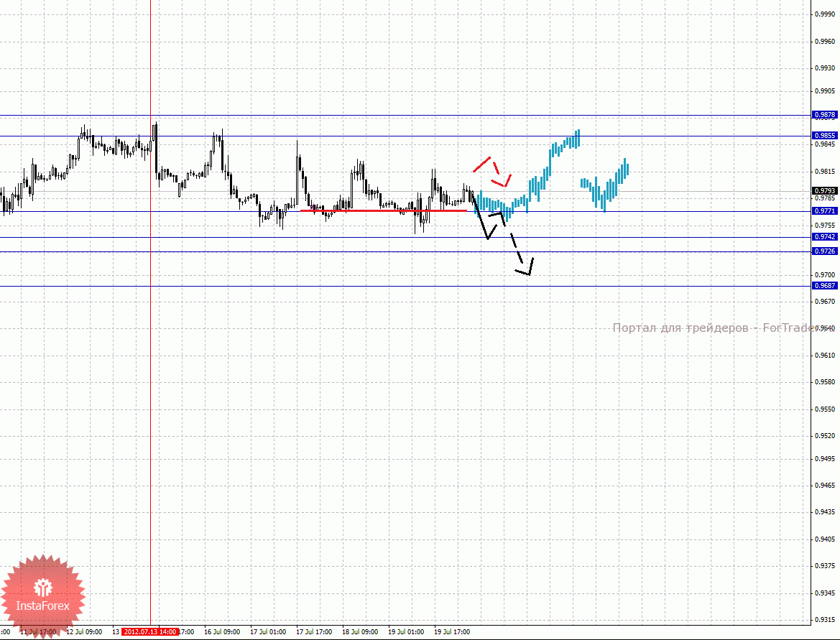This screenshot has width=840, height=640.
Task: Select the red horizontal support line
Action: coord(381,210)
